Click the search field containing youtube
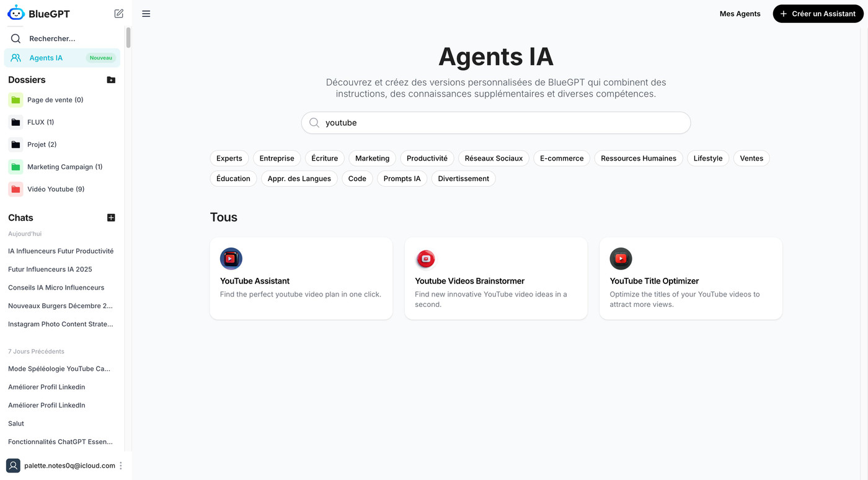 [496, 123]
